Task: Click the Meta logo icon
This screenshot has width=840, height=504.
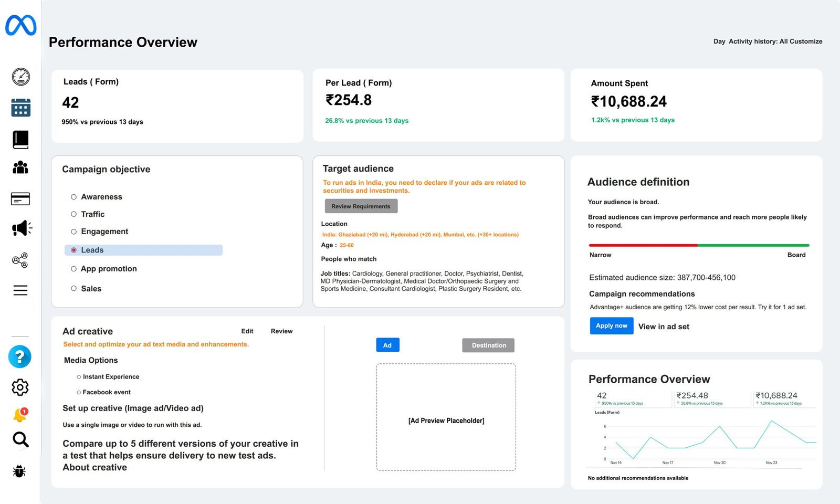Action: coord(21,25)
